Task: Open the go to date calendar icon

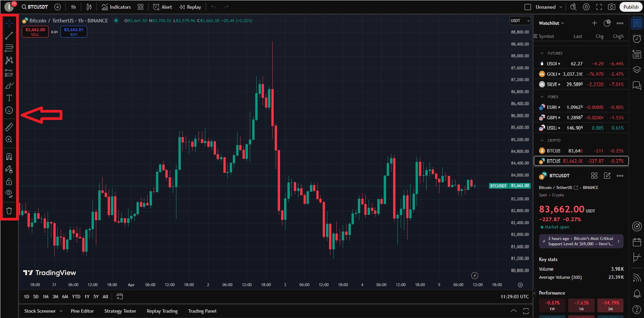Action: [x=120, y=297]
